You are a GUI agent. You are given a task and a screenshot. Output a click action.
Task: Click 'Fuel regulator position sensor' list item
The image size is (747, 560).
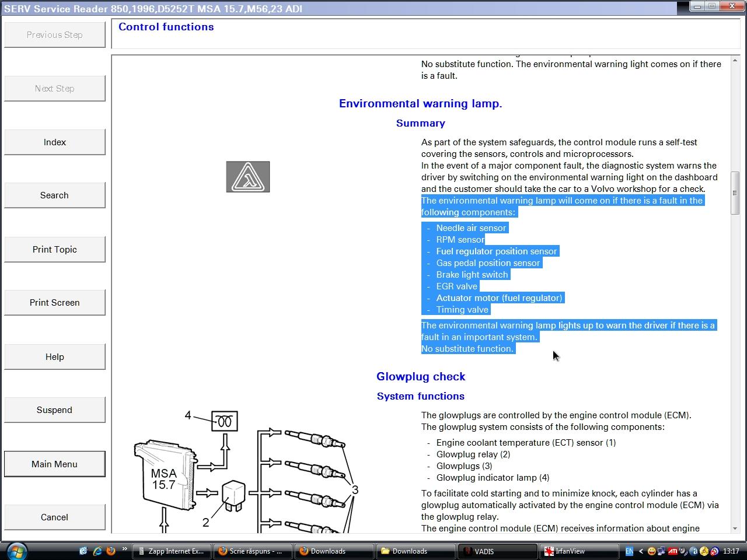(497, 251)
